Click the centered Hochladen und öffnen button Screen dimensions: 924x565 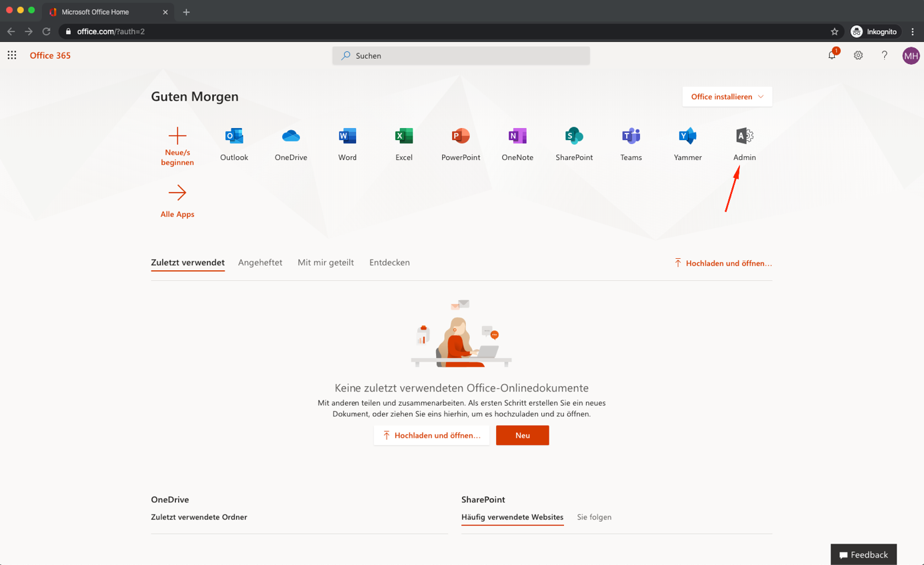[431, 436]
